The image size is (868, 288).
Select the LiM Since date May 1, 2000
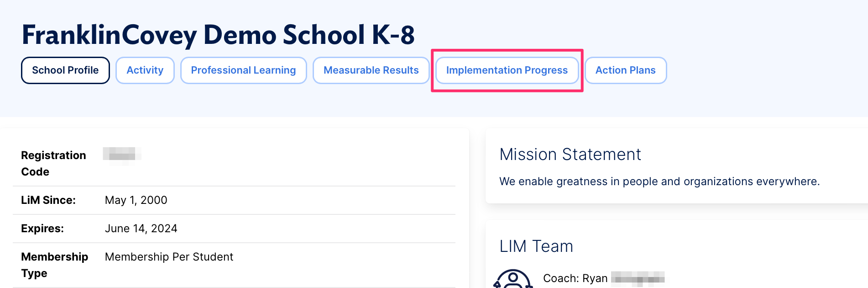click(x=136, y=200)
